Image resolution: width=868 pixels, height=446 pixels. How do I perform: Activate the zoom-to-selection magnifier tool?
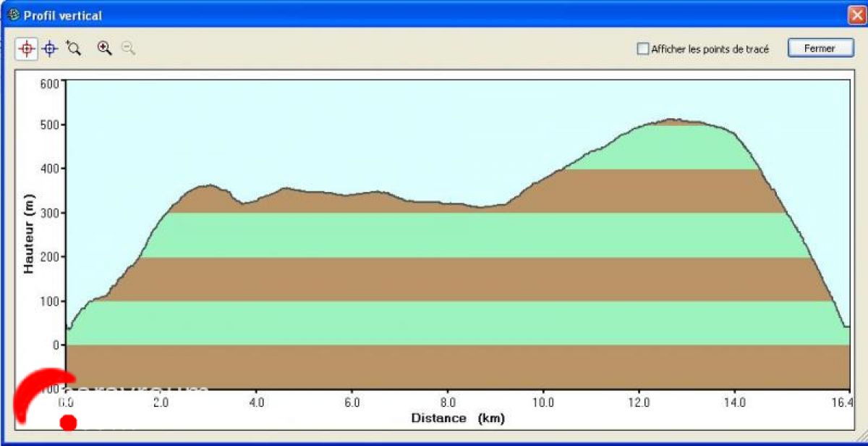point(73,49)
